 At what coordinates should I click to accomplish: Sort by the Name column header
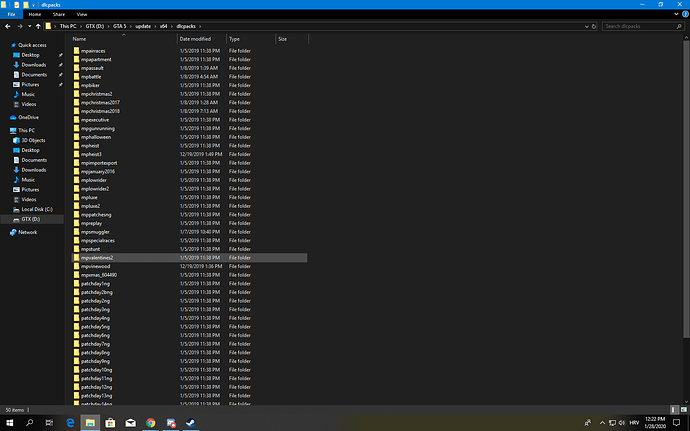pos(123,39)
